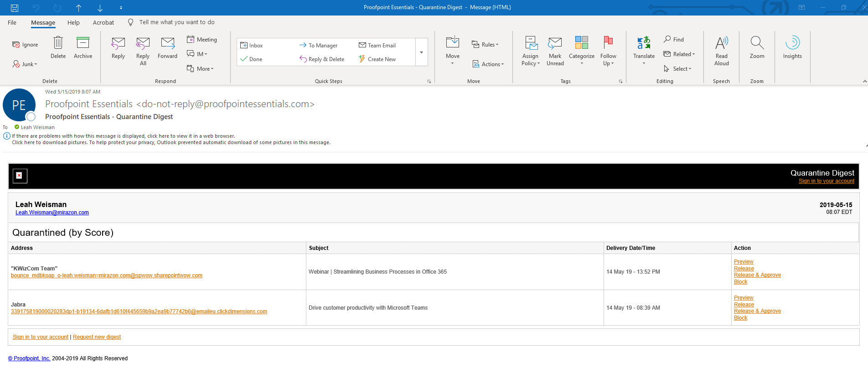Open the Select dropdown
The width and height of the screenshot is (868, 384).
(677, 69)
